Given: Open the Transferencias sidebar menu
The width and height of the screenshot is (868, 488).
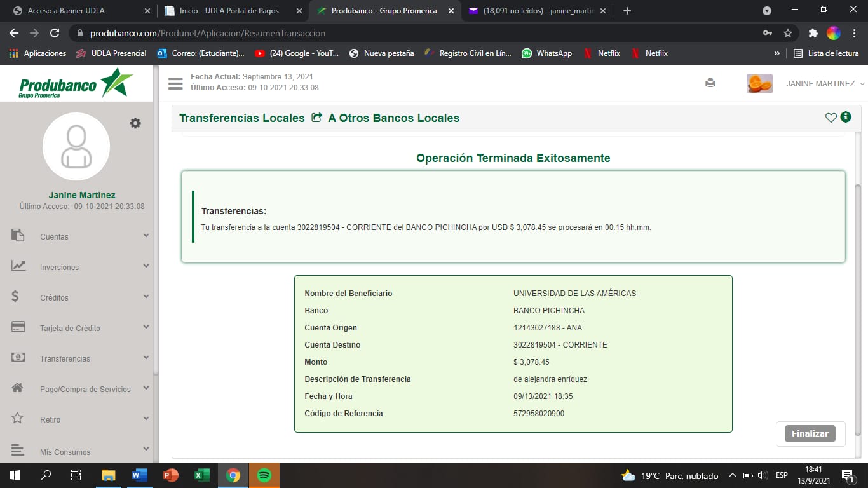Looking at the screenshot, I should (79, 358).
